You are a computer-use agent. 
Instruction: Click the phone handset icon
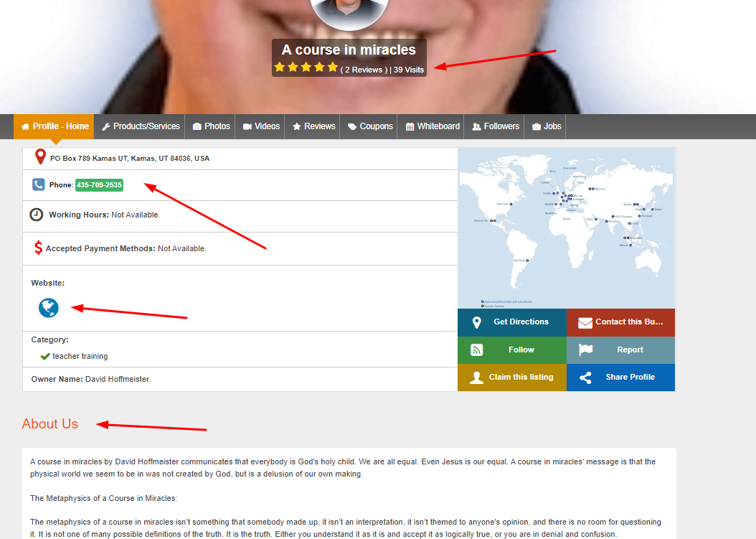click(x=38, y=184)
